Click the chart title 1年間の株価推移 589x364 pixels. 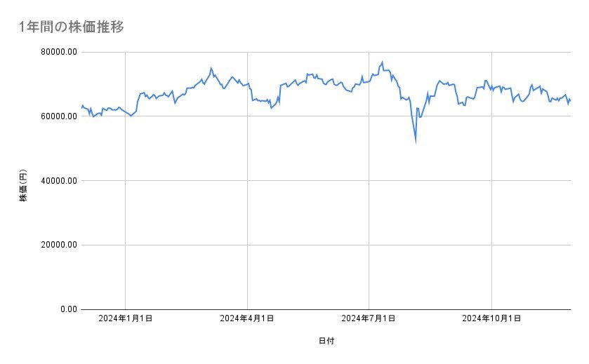(73, 26)
